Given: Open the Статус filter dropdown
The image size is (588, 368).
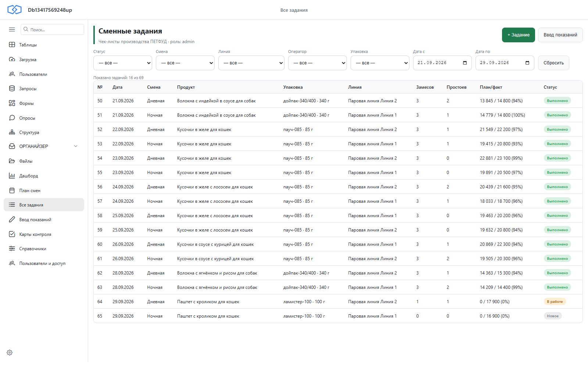Looking at the screenshot, I should pyautogui.click(x=123, y=63).
